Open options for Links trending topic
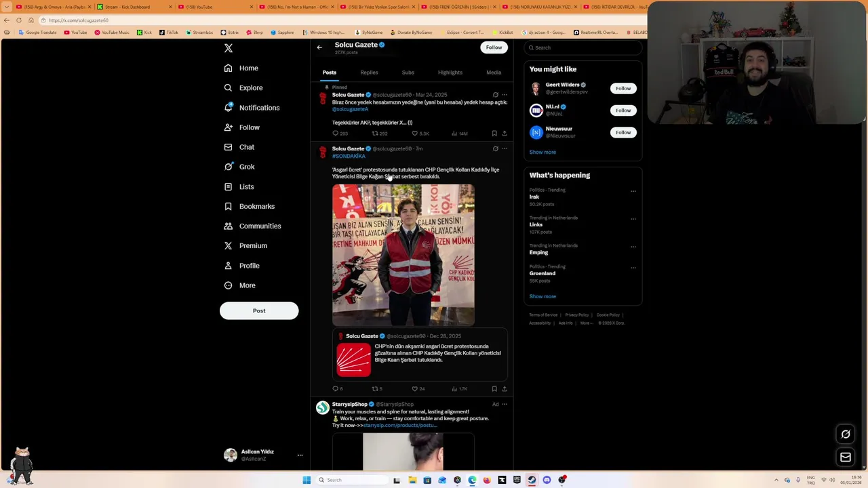The height and width of the screenshot is (488, 868). 633,219
